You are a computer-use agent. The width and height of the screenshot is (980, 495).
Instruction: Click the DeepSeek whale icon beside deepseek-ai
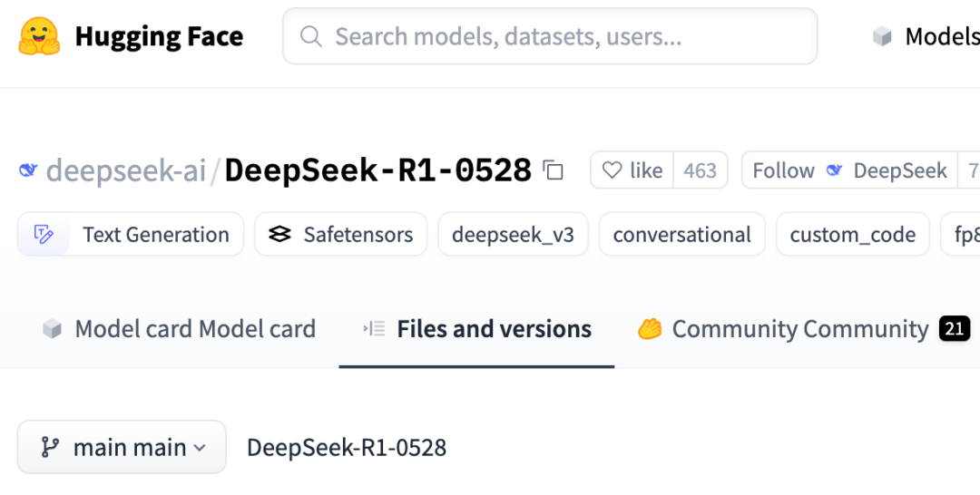coord(28,170)
